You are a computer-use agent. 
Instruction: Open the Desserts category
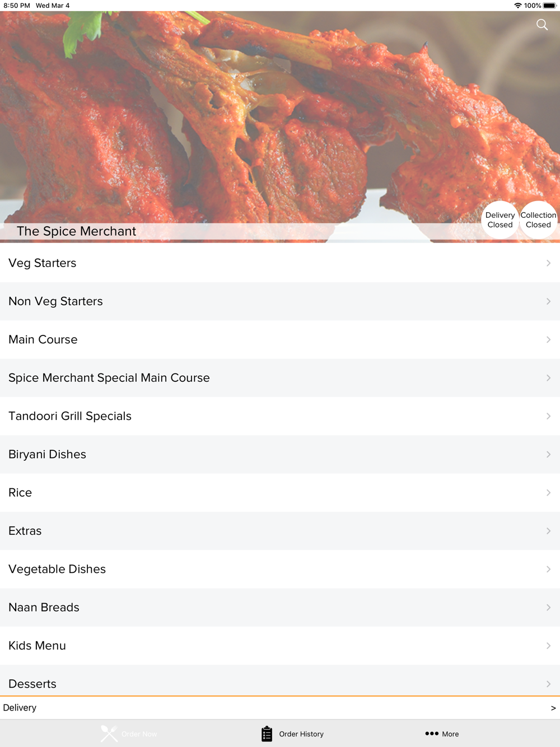click(x=280, y=681)
